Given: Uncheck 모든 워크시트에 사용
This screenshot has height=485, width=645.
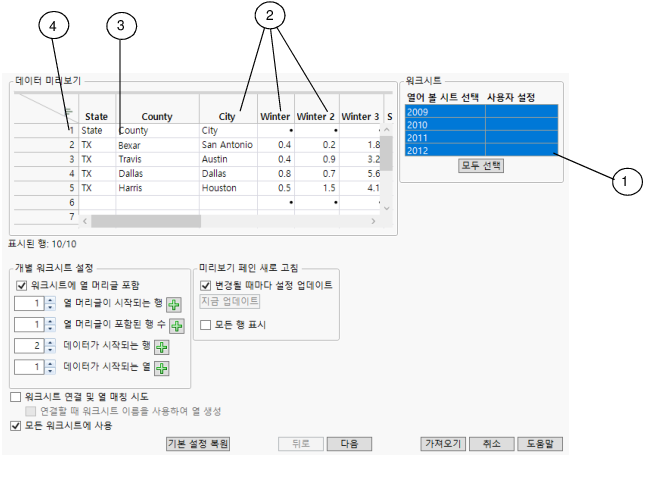Looking at the screenshot, I should pos(15,426).
